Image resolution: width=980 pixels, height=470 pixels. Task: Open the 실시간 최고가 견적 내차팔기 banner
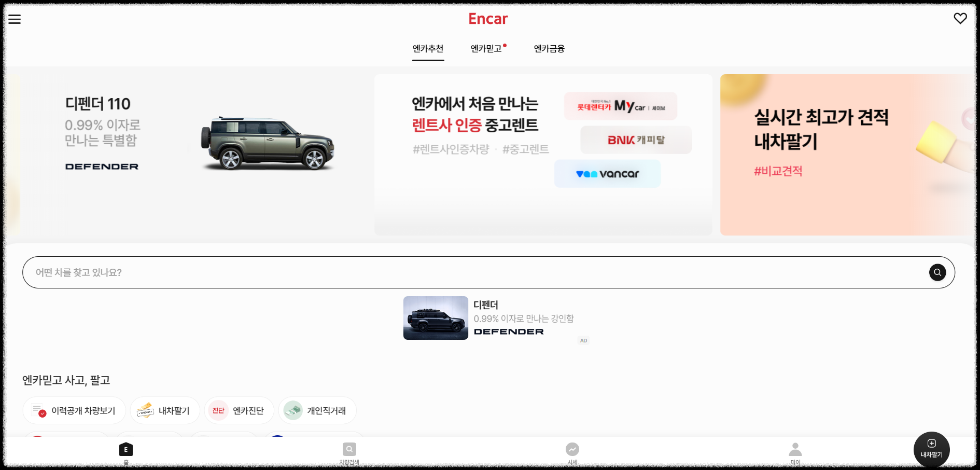[x=848, y=155]
